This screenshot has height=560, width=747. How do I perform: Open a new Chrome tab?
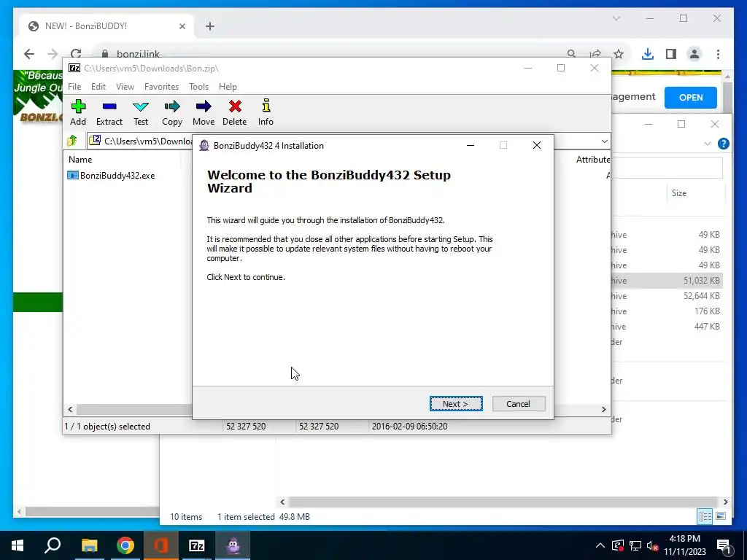tap(210, 26)
